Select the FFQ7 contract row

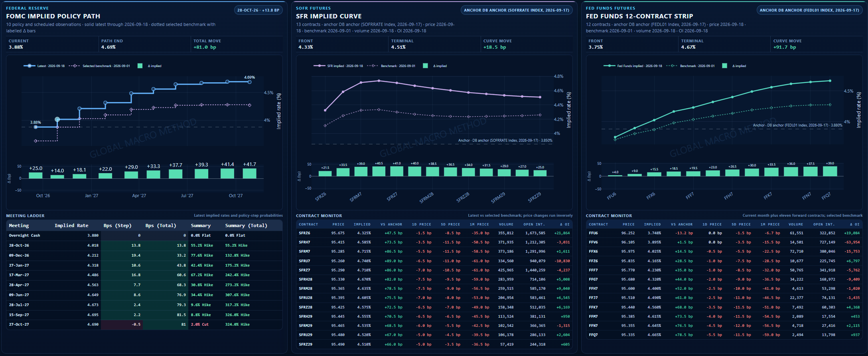coord(724,335)
